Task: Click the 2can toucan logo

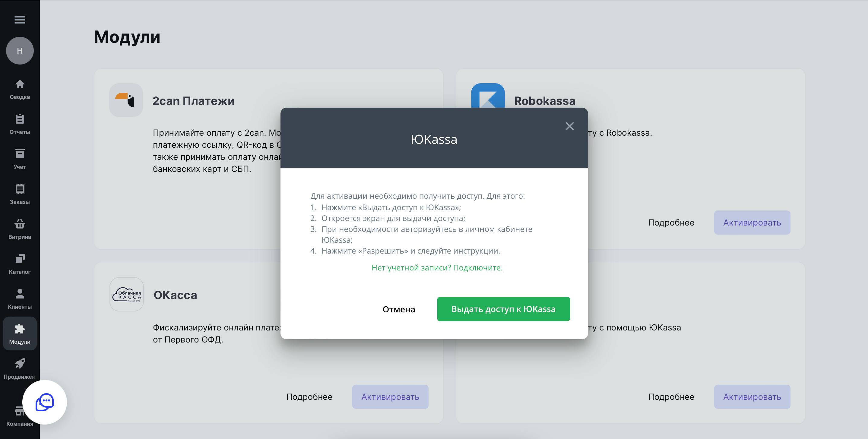Action: [126, 100]
